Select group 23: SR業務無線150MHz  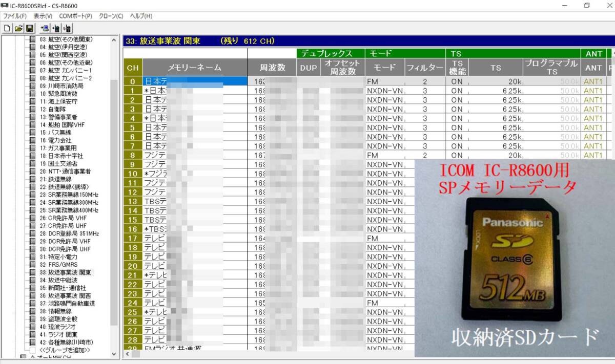[x=69, y=195]
